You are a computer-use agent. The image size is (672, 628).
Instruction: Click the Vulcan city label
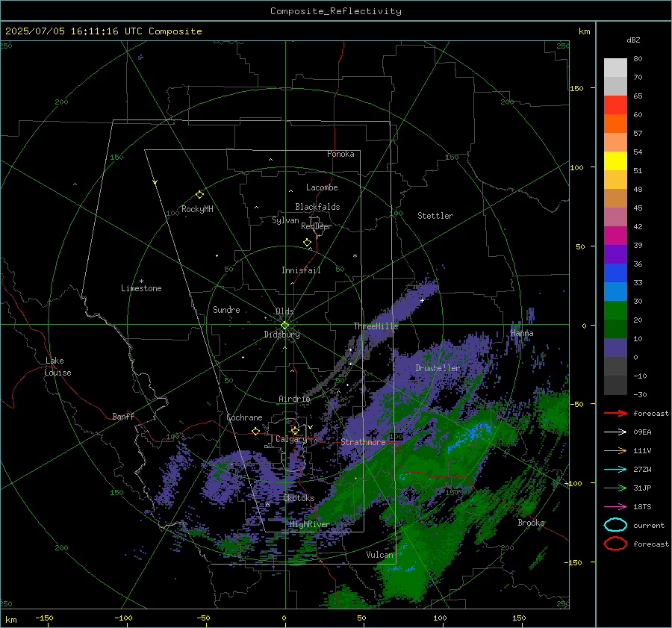point(379,555)
